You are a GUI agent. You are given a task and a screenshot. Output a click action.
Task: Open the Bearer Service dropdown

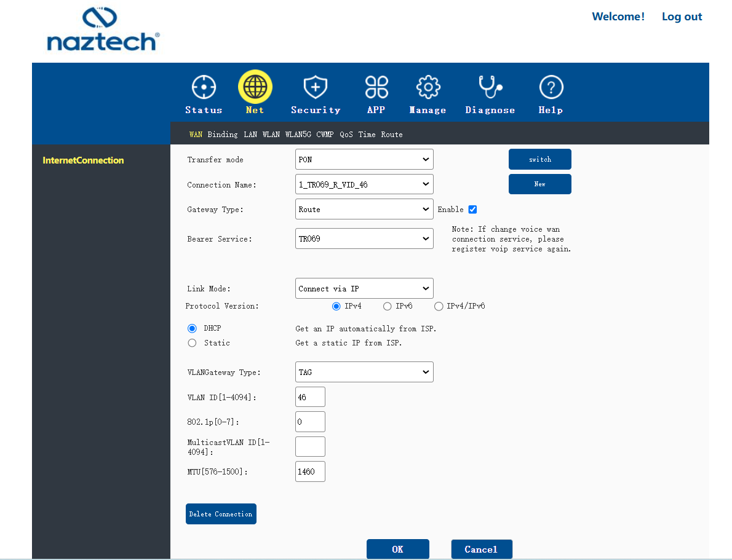pos(364,239)
